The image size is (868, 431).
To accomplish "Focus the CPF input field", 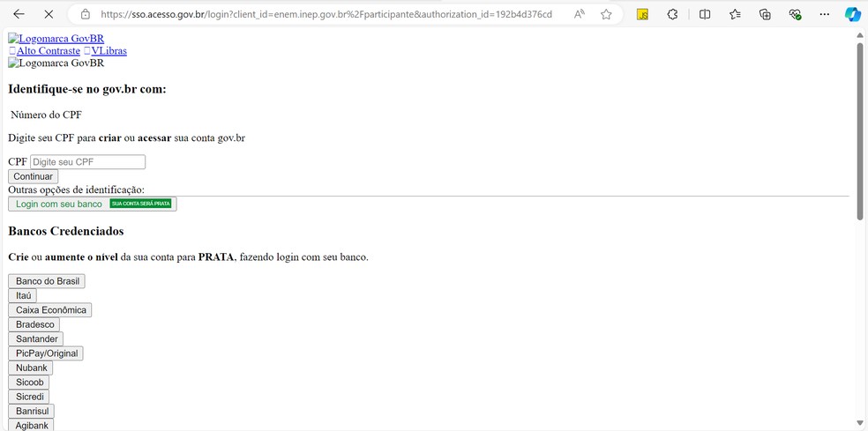I will (87, 162).
